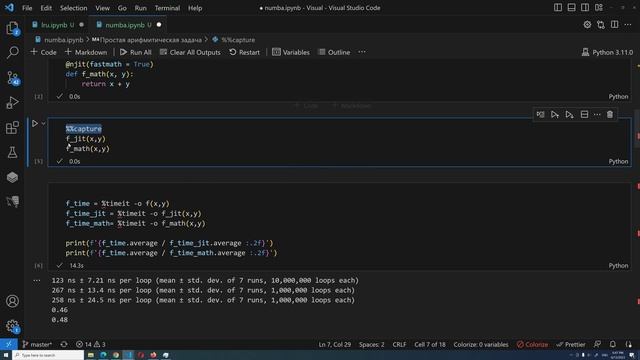The height and width of the screenshot is (360, 640).
Task: Open the Help menu
Action: (x=195, y=8)
